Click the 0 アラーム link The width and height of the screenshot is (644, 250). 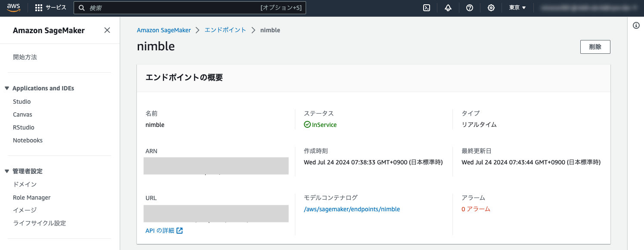tap(476, 209)
